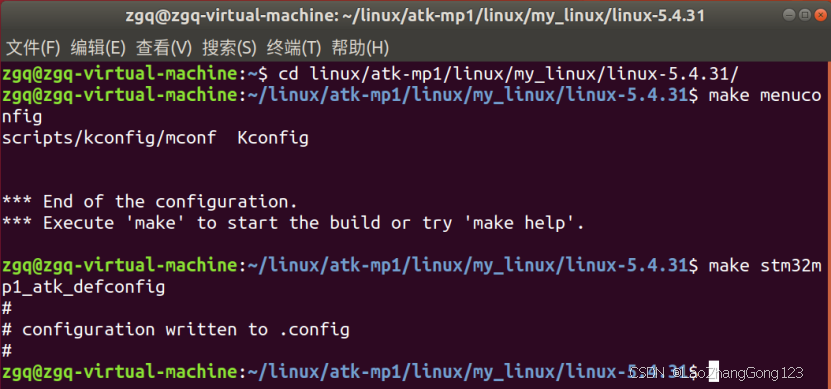Click the 'p1_atk_defconfig' text
The height and width of the screenshot is (389, 831).
(x=83, y=288)
